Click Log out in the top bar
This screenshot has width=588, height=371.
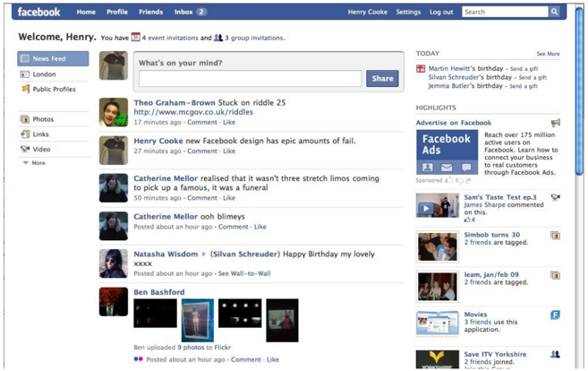tap(441, 12)
